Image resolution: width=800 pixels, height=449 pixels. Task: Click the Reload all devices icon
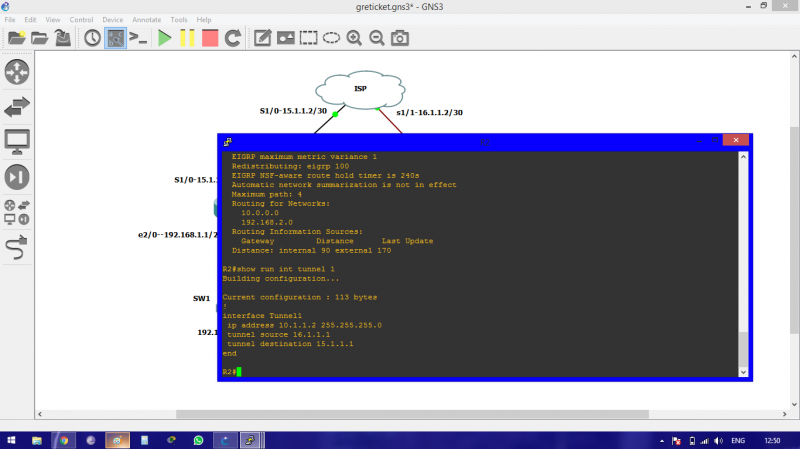[x=233, y=38]
